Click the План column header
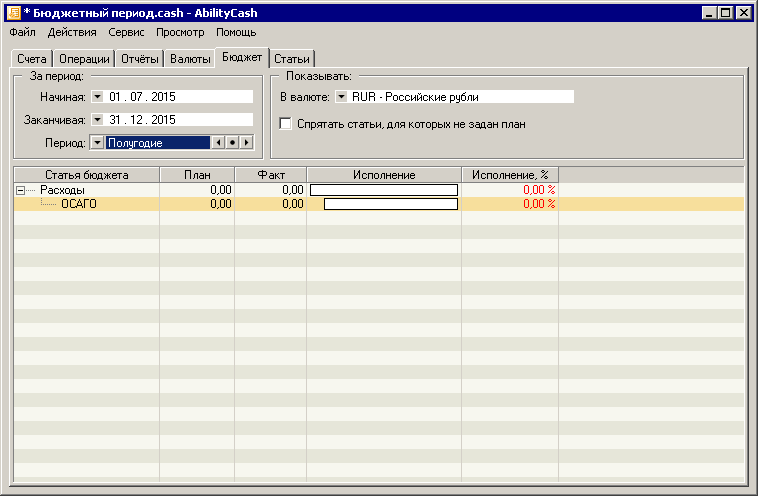Image resolution: width=758 pixels, height=496 pixels. click(197, 175)
